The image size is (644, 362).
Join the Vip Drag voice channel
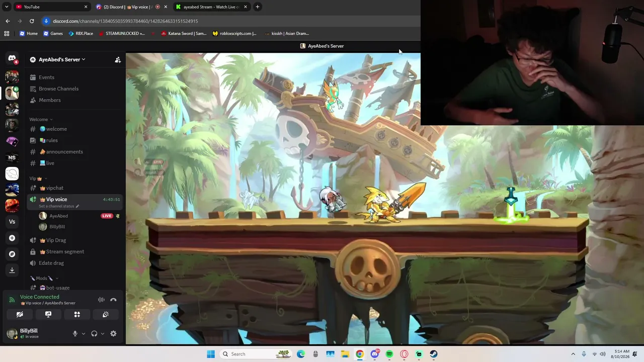coord(75,240)
